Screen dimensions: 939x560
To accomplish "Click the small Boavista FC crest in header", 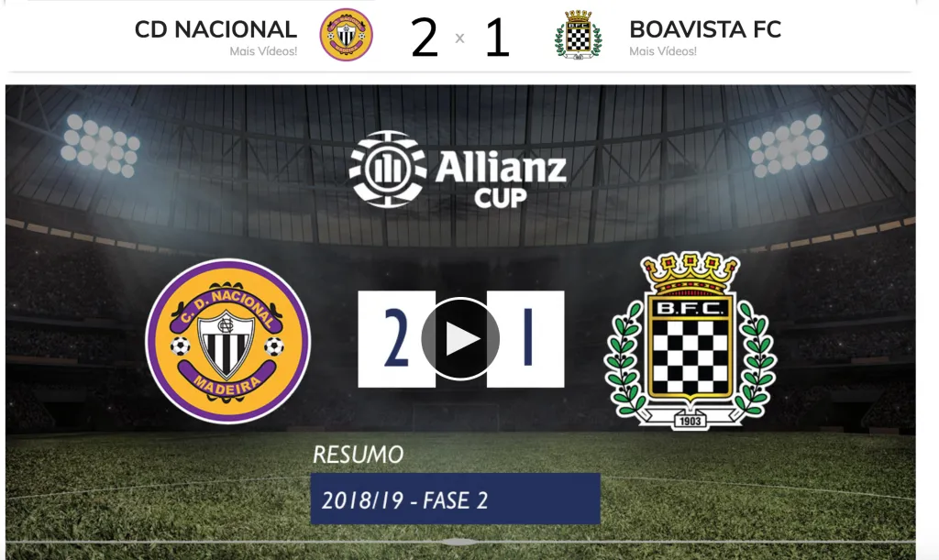I will click(x=579, y=35).
